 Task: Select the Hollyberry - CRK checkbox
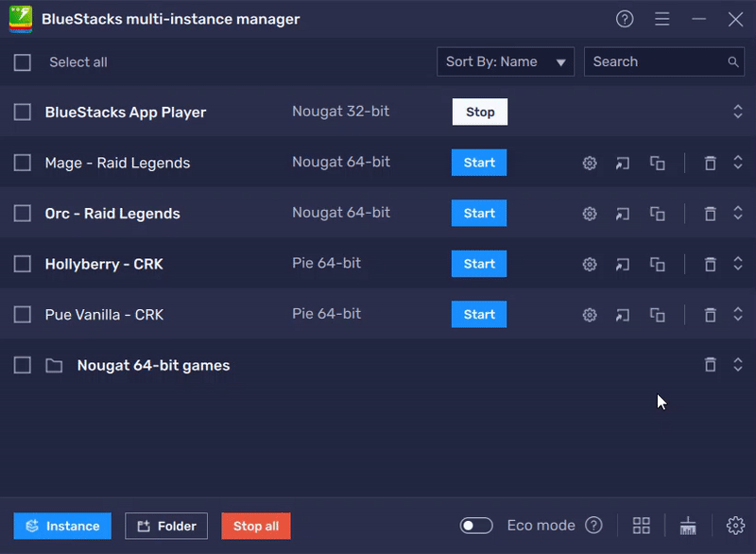[22, 264]
